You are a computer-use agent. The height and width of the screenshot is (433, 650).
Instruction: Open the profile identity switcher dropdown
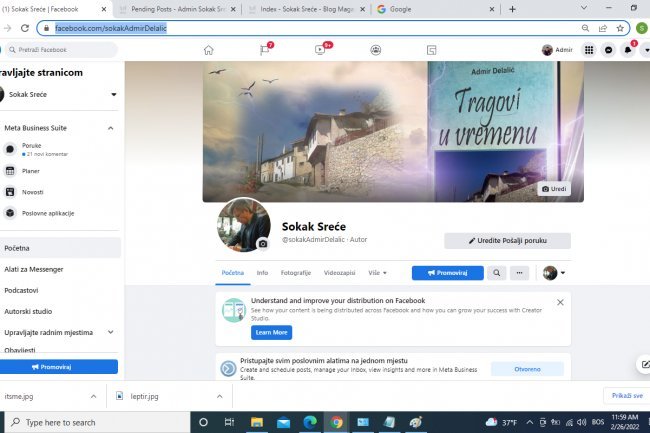click(554, 273)
